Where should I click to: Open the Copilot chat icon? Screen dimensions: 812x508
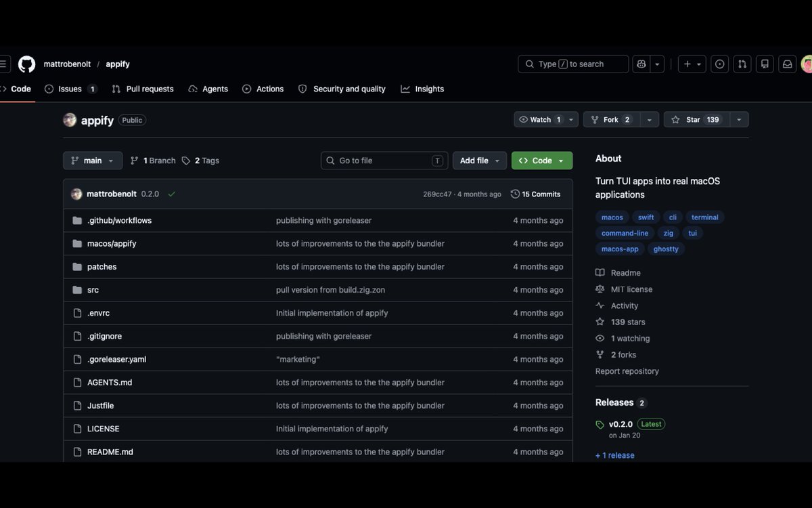(x=641, y=64)
